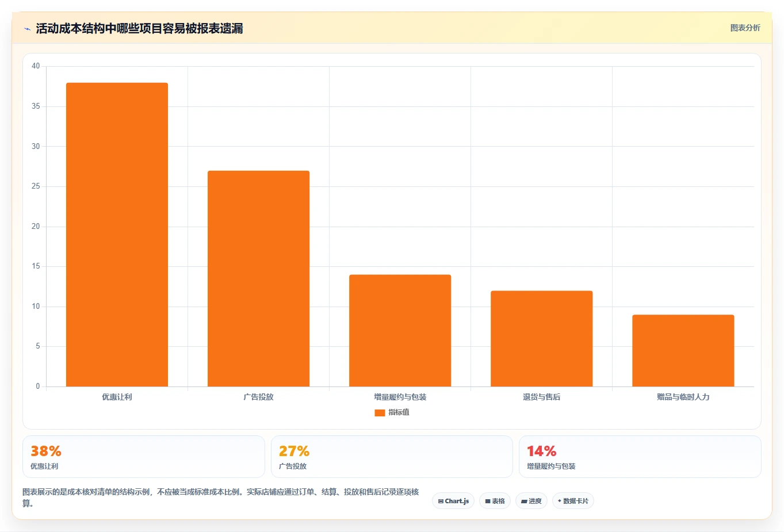The image size is (784, 532).
Task: Click the 赠品与临时人力 x-axis label
Action: [x=683, y=397]
